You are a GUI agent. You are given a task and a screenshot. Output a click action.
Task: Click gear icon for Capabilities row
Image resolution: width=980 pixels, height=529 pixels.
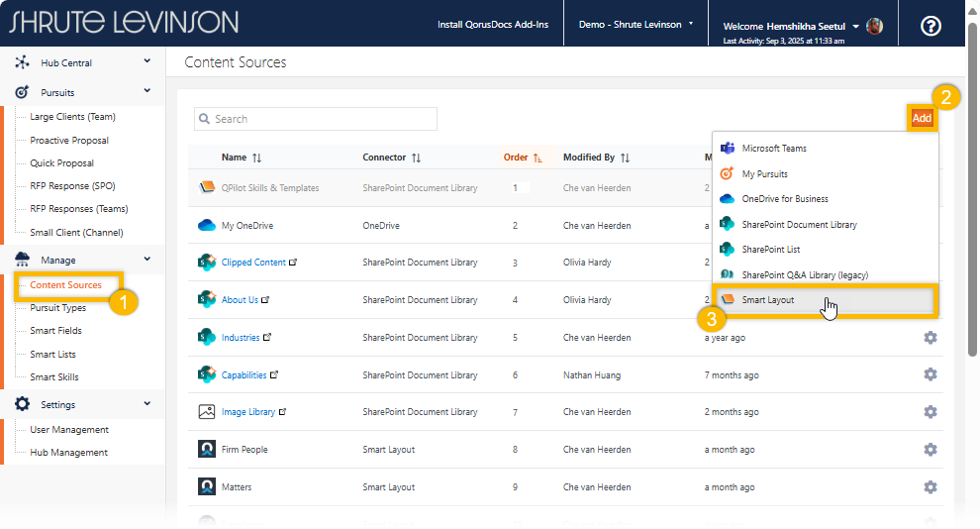tap(930, 374)
